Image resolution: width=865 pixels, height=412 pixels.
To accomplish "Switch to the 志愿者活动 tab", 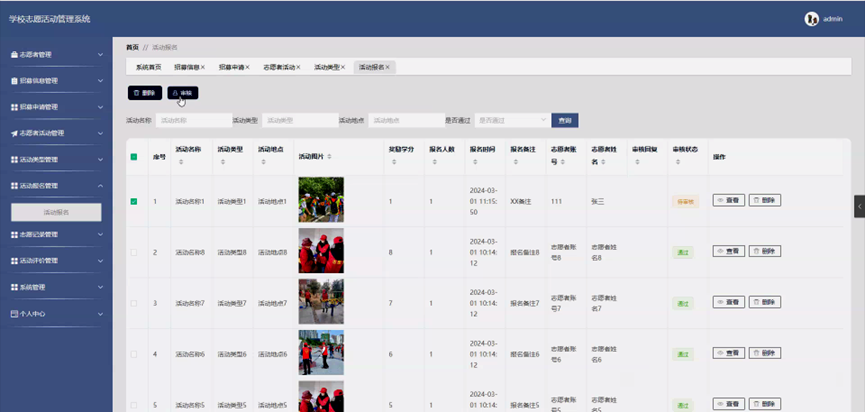I will click(x=279, y=67).
